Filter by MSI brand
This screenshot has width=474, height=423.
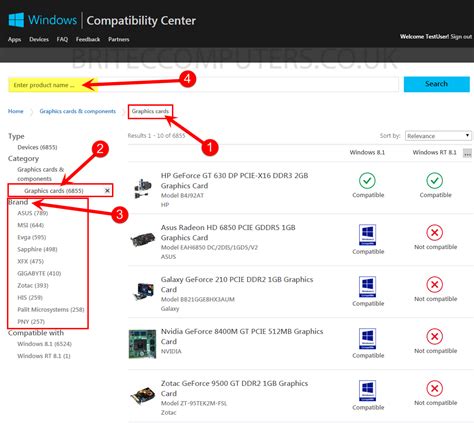31,225
